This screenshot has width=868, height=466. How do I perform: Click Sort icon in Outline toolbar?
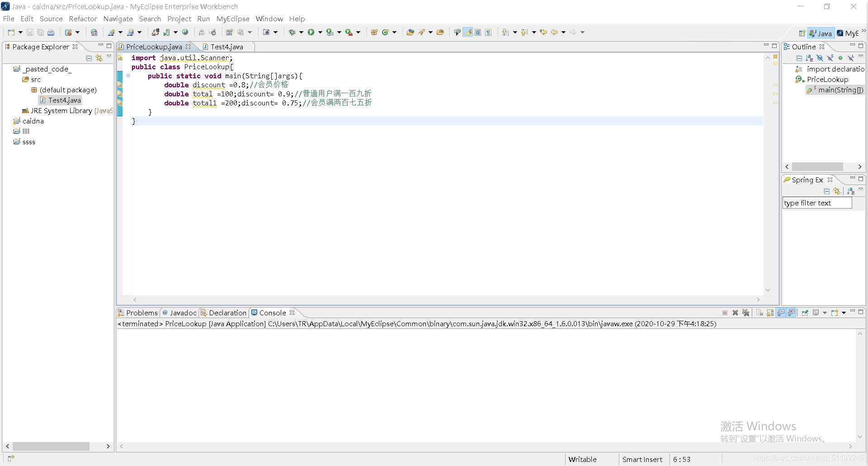click(x=809, y=58)
